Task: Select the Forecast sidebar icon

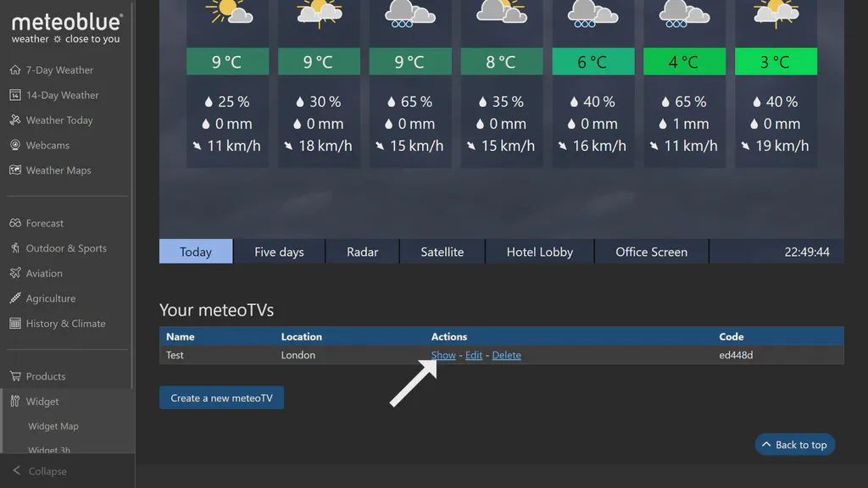Action: (x=15, y=223)
